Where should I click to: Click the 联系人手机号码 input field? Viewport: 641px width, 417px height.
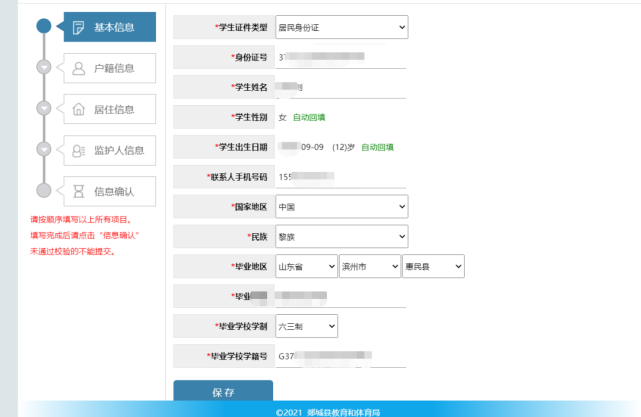point(341,177)
